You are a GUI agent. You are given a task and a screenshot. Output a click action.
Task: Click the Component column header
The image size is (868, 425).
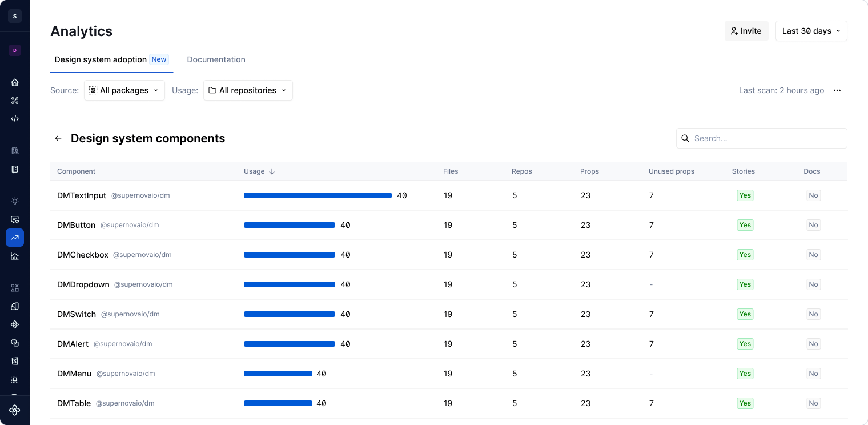(x=76, y=171)
